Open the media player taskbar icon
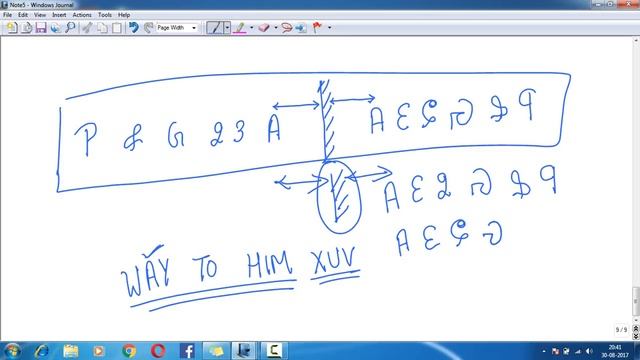This screenshot has width=640, height=360. [x=99, y=351]
